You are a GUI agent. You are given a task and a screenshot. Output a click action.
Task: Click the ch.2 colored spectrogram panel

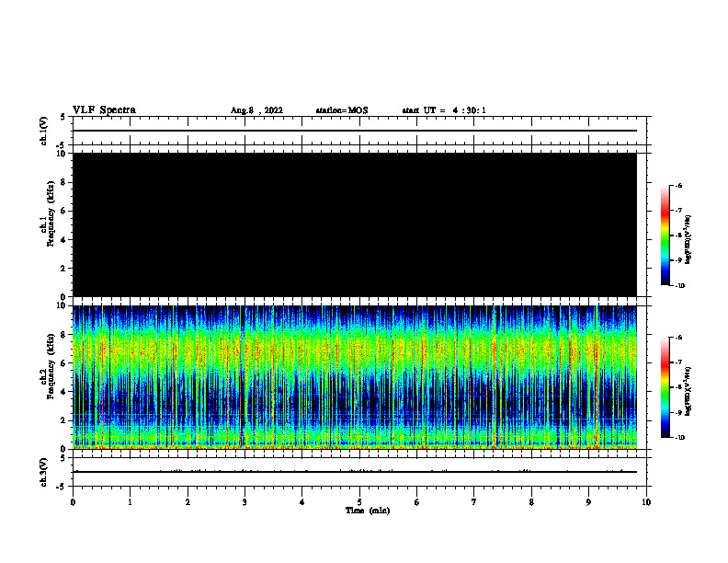(x=355, y=377)
